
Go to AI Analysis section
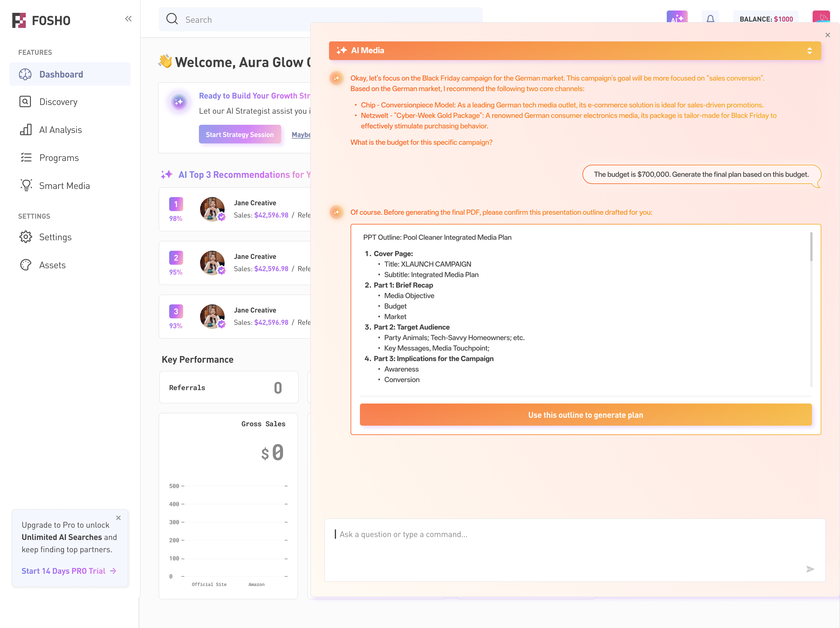70,130
